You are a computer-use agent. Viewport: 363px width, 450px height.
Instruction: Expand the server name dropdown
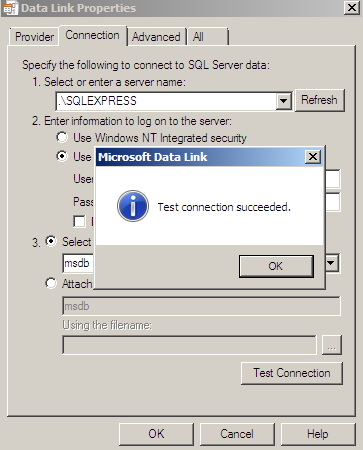pyautogui.click(x=284, y=101)
